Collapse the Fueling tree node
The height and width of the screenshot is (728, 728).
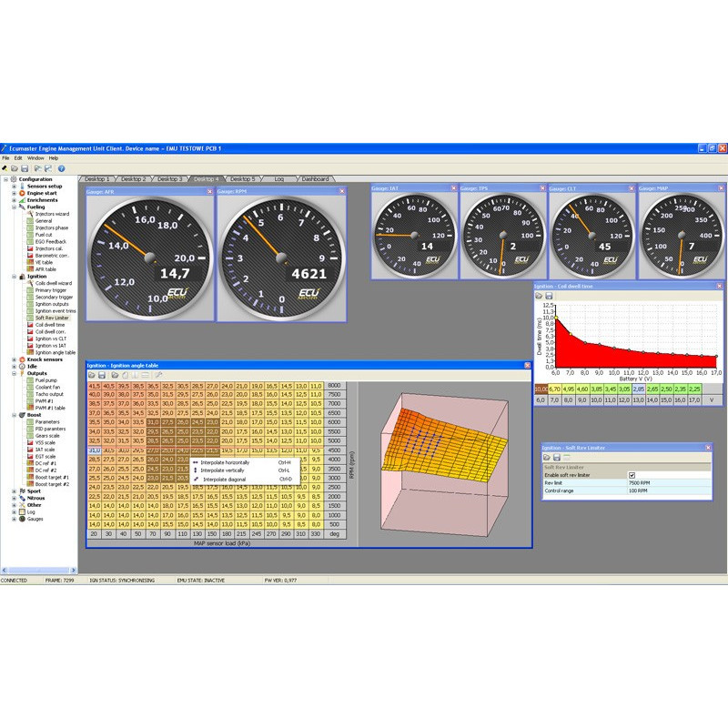tap(14, 207)
